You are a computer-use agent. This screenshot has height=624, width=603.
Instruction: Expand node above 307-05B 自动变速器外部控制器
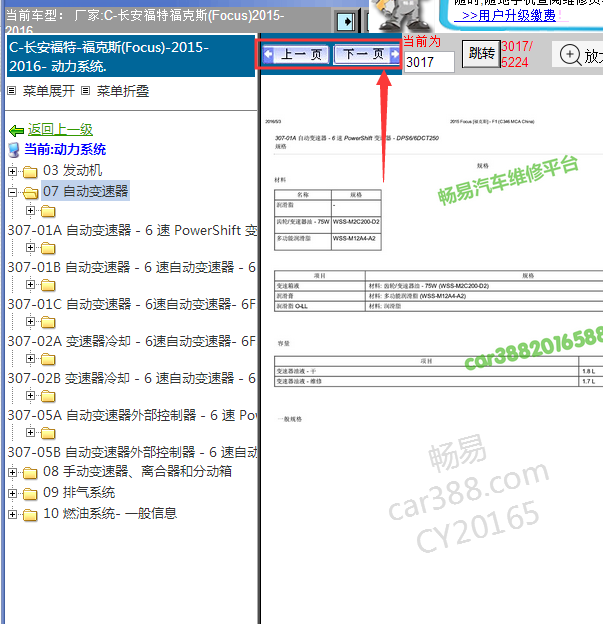pos(30,433)
